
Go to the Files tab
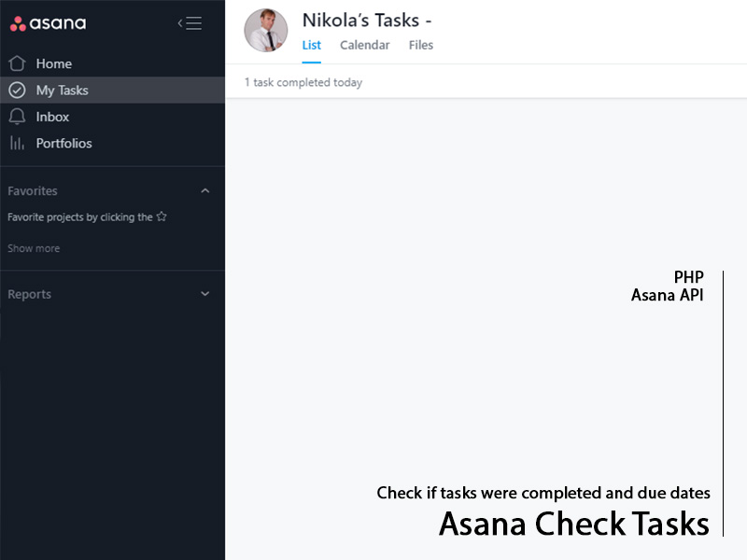pos(421,45)
